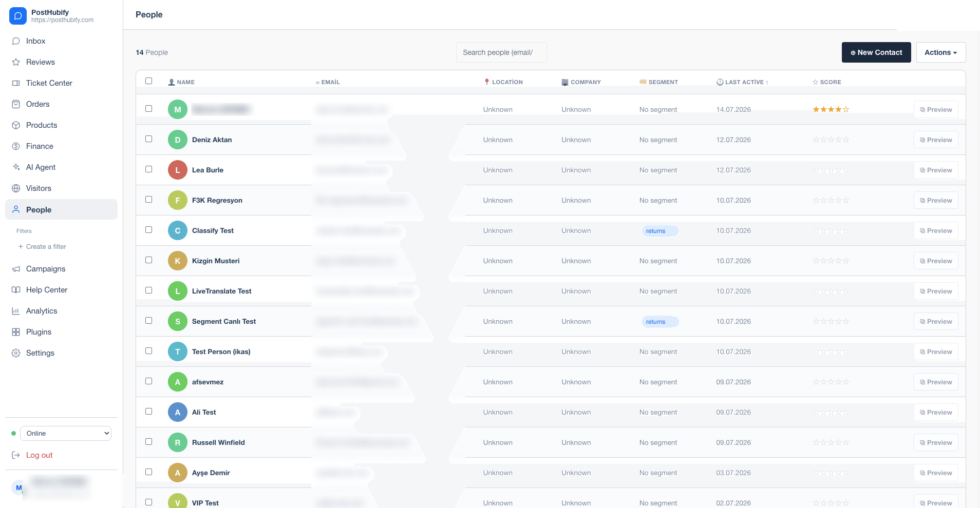
Task: Click the New Contact button
Action: click(x=876, y=52)
